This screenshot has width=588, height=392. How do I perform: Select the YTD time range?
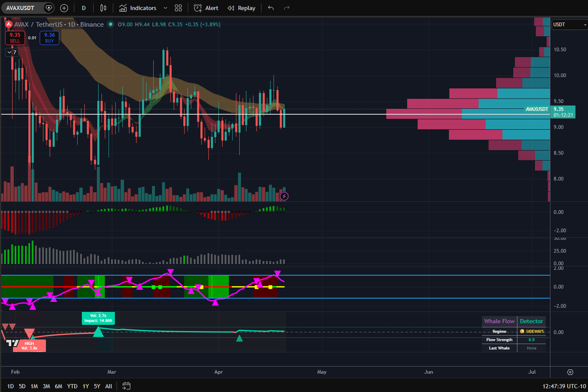tap(72, 386)
